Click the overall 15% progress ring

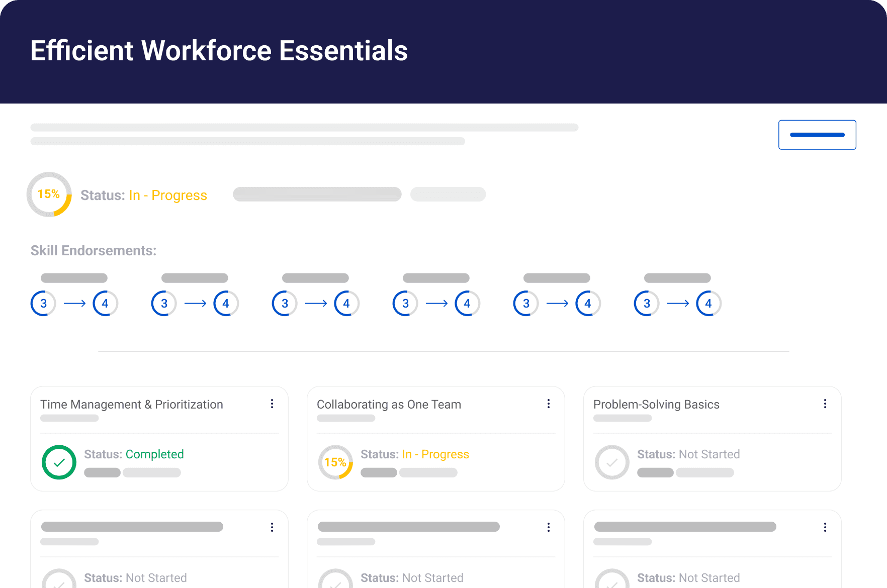point(49,194)
